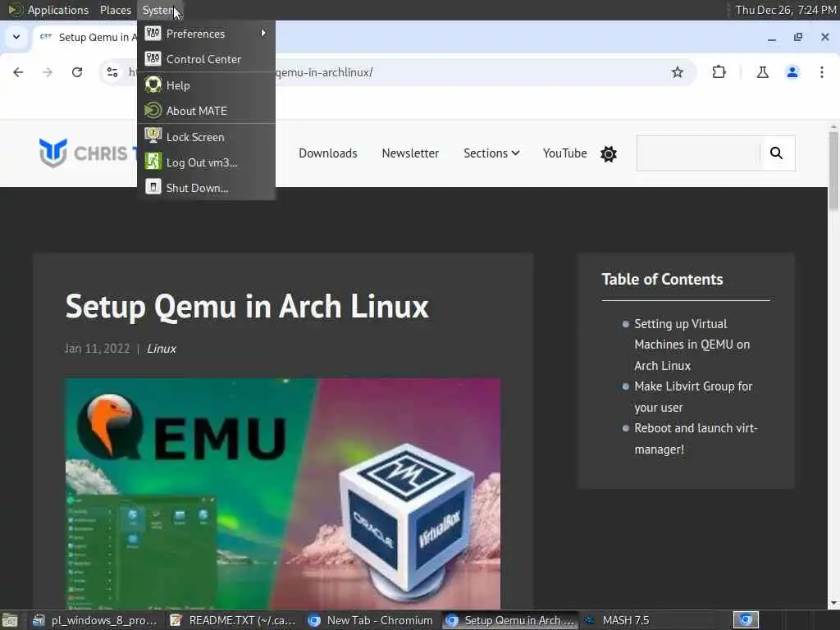Bookmark this page with star icon
Image resolution: width=840 pixels, height=630 pixels.
click(677, 72)
